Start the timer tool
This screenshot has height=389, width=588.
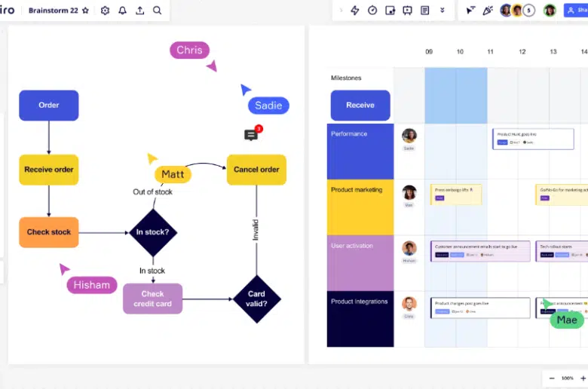coord(372,11)
